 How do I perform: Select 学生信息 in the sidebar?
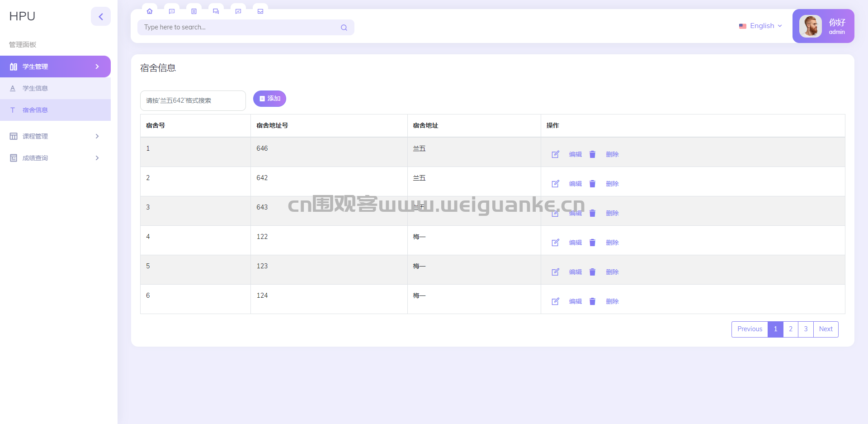click(55, 88)
